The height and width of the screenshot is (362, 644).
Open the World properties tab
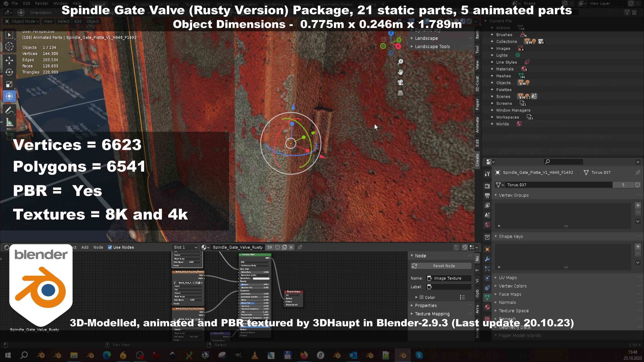point(487,225)
